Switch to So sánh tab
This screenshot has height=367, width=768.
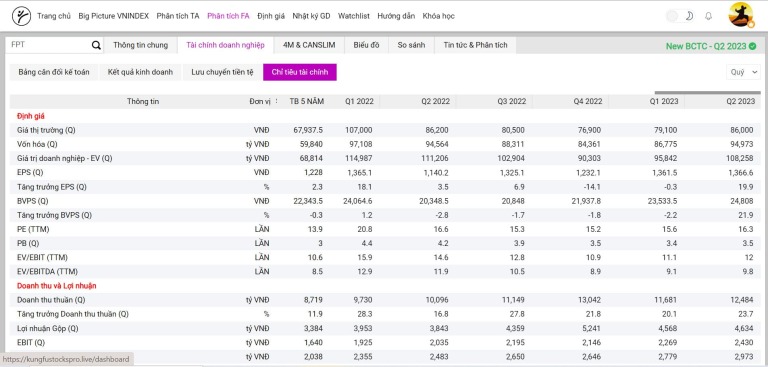point(411,45)
